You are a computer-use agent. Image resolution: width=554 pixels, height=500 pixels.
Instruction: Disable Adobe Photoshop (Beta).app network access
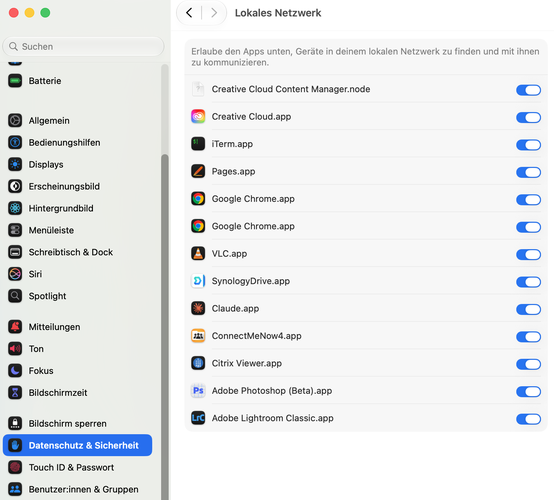tap(528, 392)
